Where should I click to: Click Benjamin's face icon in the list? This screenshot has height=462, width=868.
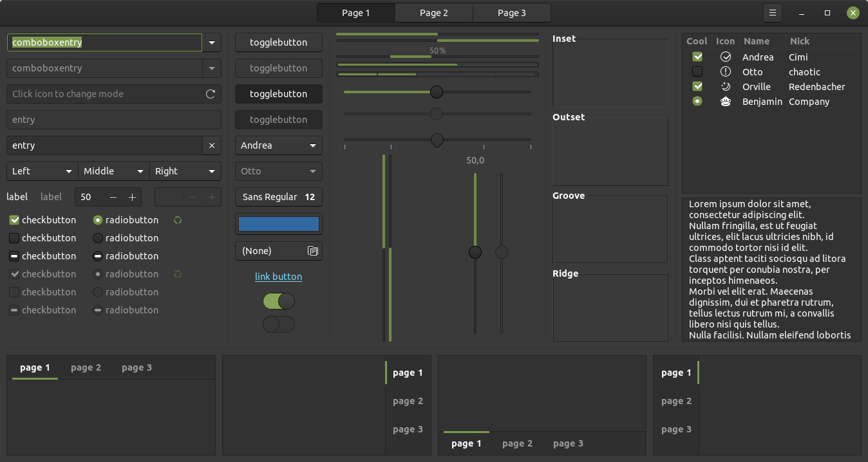(x=726, y=102)
